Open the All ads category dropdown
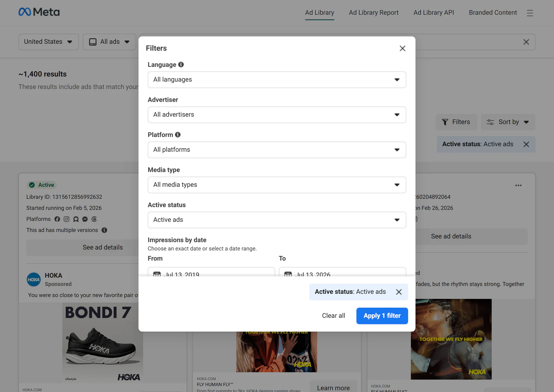 click(x=109, y=42)
